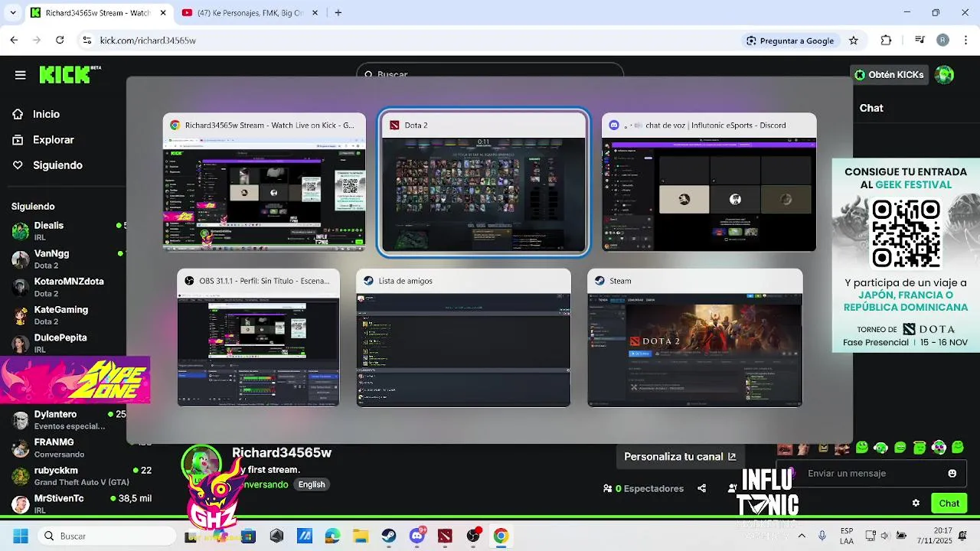Click the Obtén KICKs button
This screenshot has height=551, width=980.
(889, 74)
